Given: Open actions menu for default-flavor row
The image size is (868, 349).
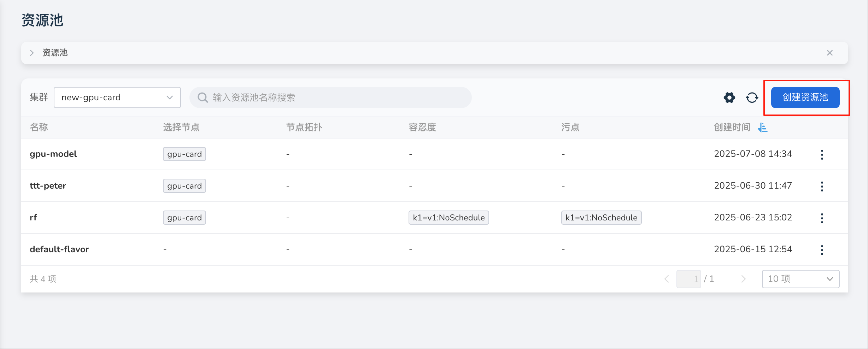Looking at the screenshot, I should pyautogui.click(x=822, y=250).
